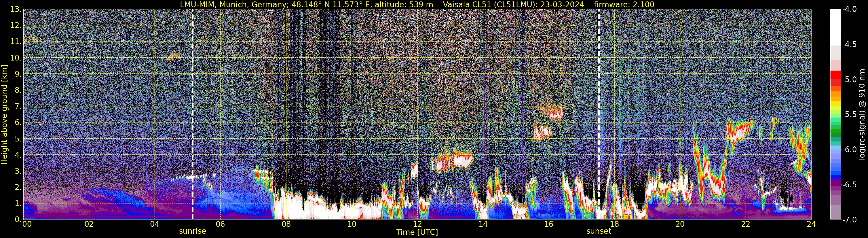
Task: Click the '20' tick on the time axis
Action: (680, 224)
